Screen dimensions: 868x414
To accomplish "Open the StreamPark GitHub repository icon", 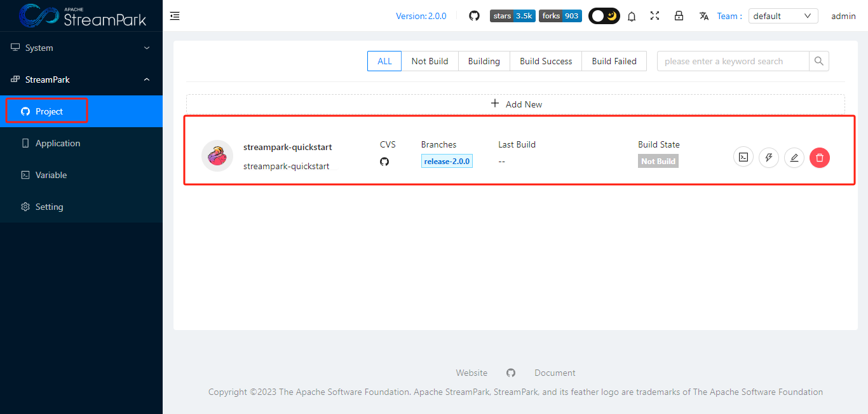I will click(474, 15).
